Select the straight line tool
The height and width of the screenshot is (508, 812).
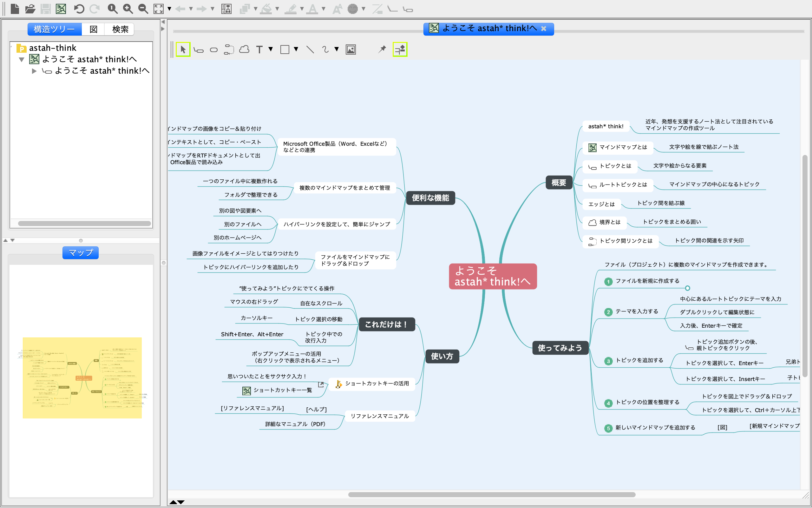(310, 50)
